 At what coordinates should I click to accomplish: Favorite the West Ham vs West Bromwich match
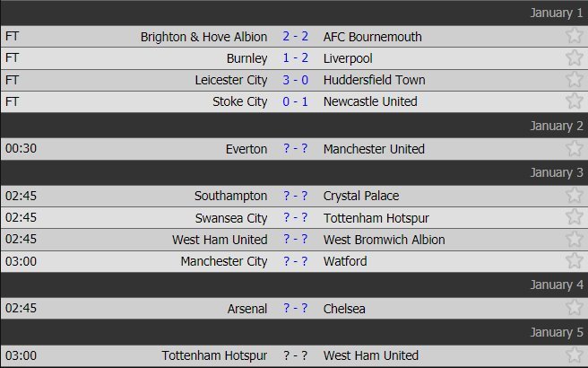click(574, 240)
